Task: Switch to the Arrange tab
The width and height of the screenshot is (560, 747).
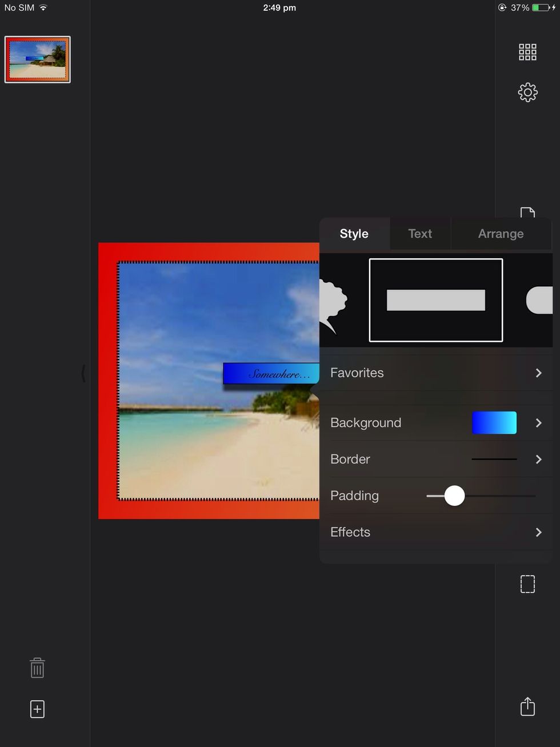Action: pos(501,234)
